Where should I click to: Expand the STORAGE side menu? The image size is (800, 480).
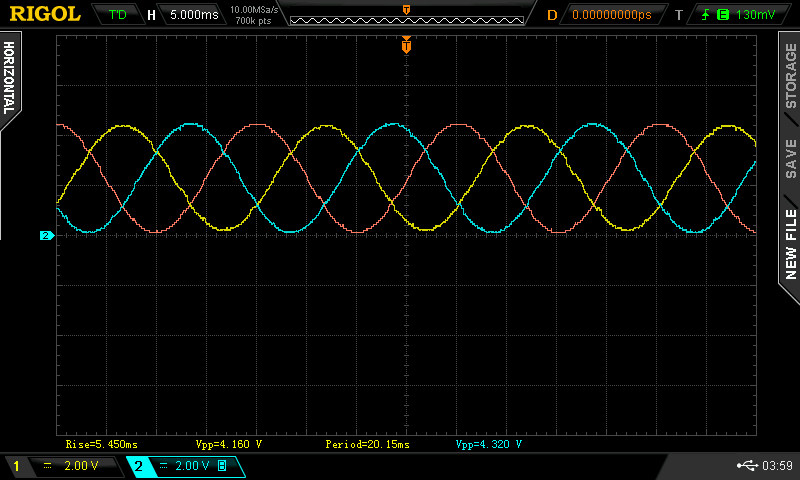pyautogui.click(x=790, y=76)
